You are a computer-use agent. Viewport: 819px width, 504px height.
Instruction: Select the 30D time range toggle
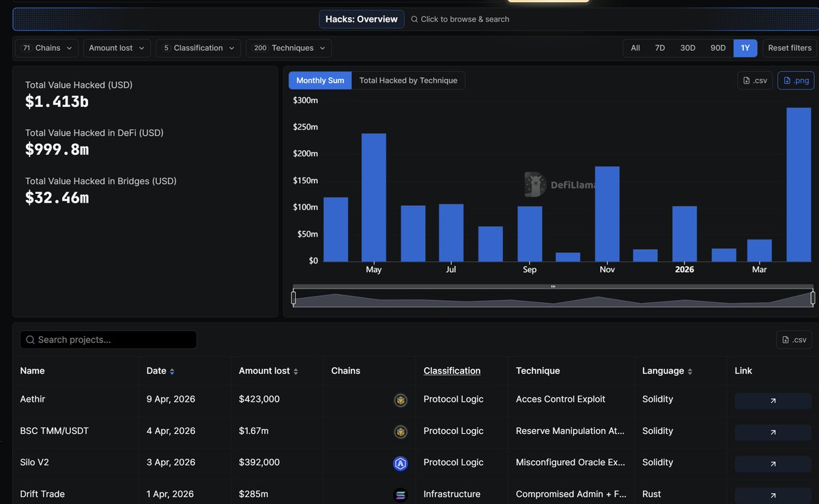coord(687,48)
